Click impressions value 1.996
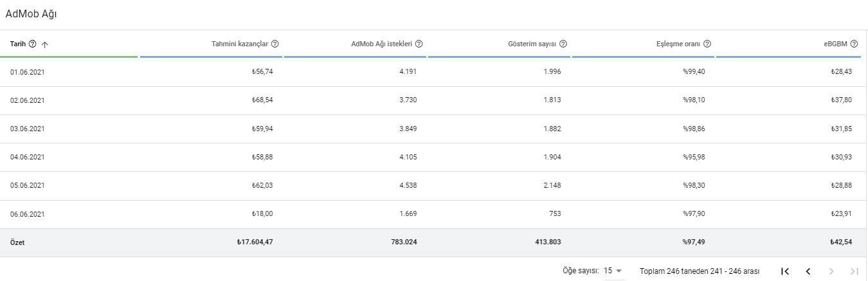868x281 pixels. tap(552, 71)
